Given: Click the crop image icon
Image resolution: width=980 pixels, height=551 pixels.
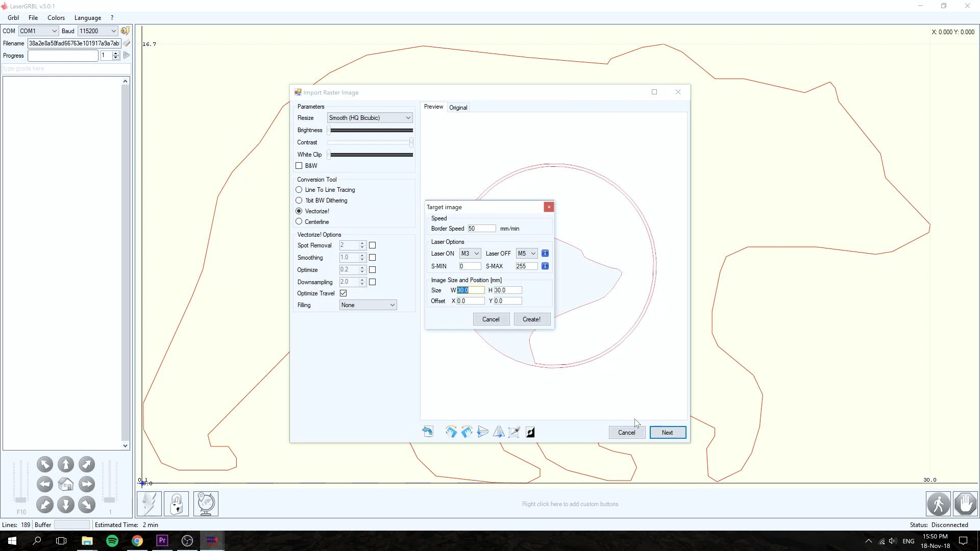Looking at the screenshot, I should point(514,432).
